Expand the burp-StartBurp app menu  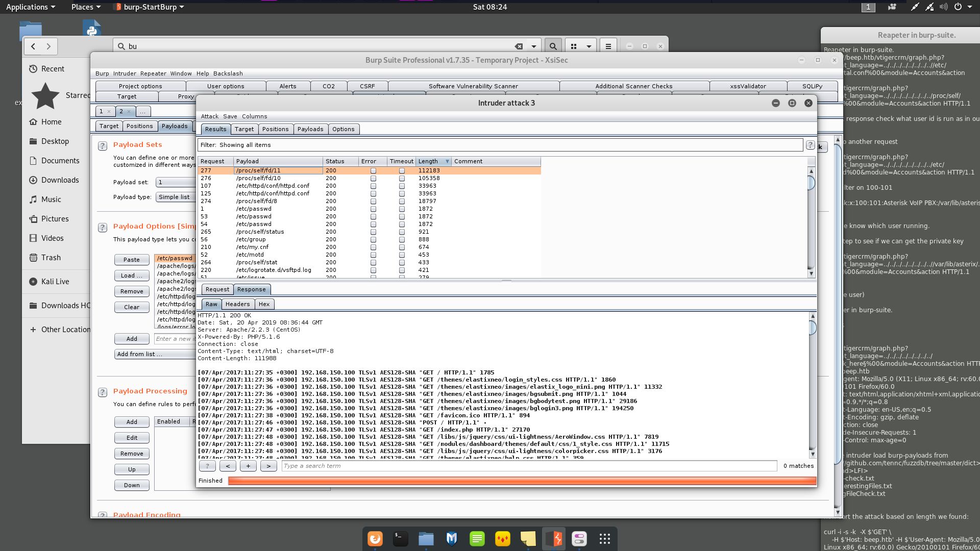(150, 7)
